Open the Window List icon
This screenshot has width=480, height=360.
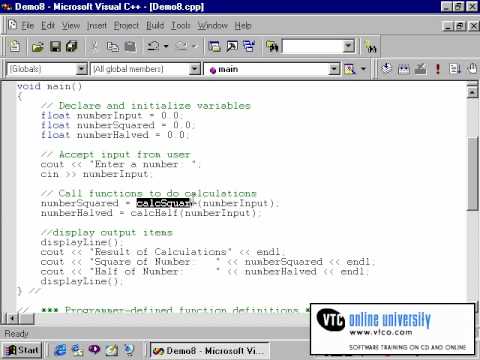[249, 46]
